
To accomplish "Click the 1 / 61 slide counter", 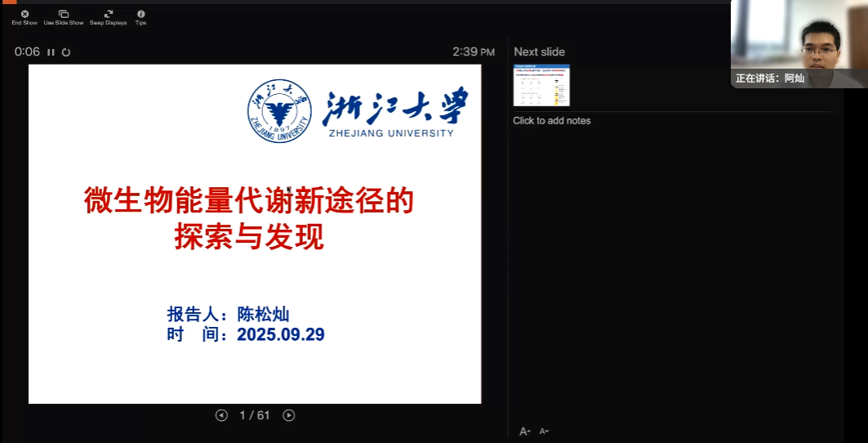I will click(255, 415).
